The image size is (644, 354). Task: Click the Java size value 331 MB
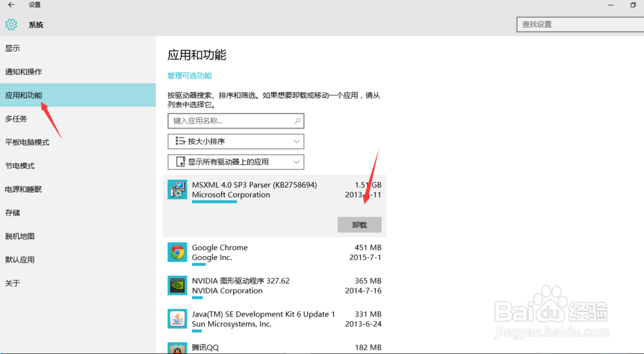point(368,314)
